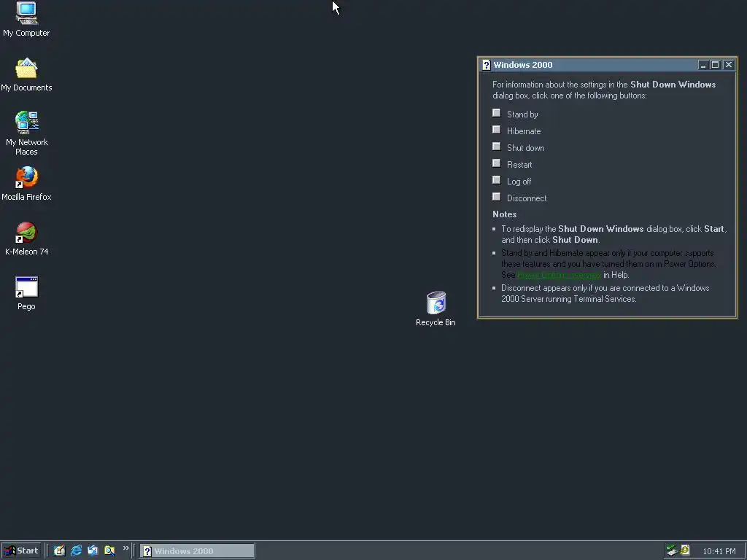Launch Outlook Express from quick launch
The height and width of the screenshot is (560, 747).
(x=93, y=551)
